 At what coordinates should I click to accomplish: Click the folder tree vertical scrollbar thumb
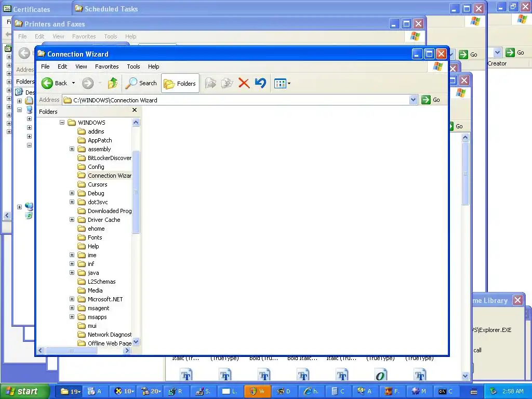click(136, 192)
